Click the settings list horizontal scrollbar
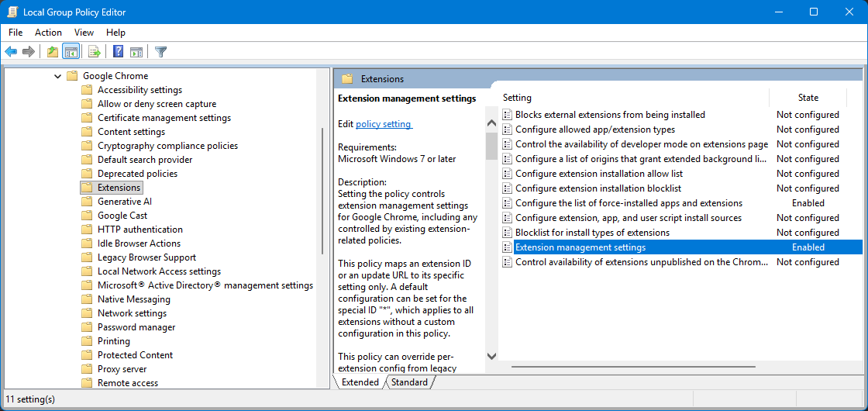Screen dimensions: 868x411 (633, 367)
